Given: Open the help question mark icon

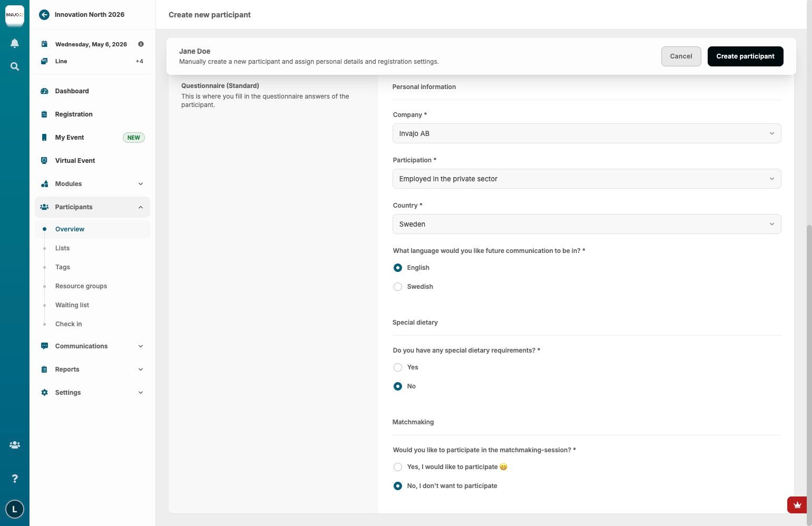Looking at the screenshot, I should tap(15, 479).
